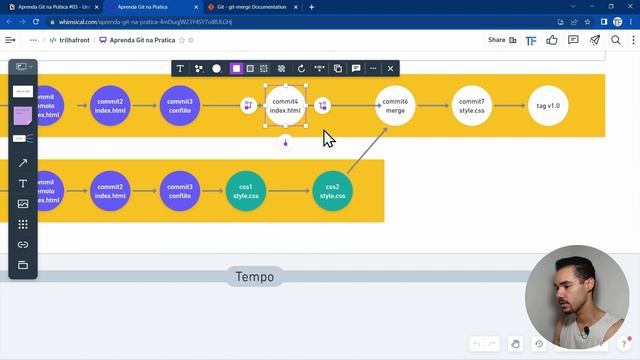Viewport: 640px width, 360px height.
Task: Select the commit6 merge node
Action: pos(395,106)
